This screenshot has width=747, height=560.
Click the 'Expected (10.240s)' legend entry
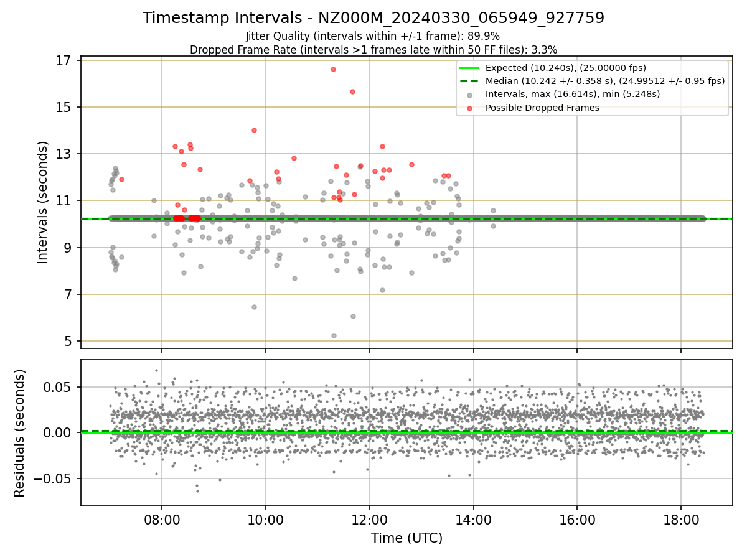pyautogui.click(x=565, y=68)
